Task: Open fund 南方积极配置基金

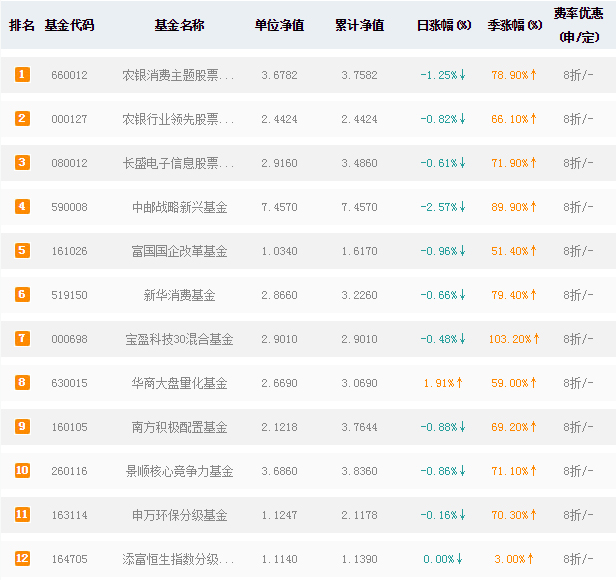Action: pos(180,427)
